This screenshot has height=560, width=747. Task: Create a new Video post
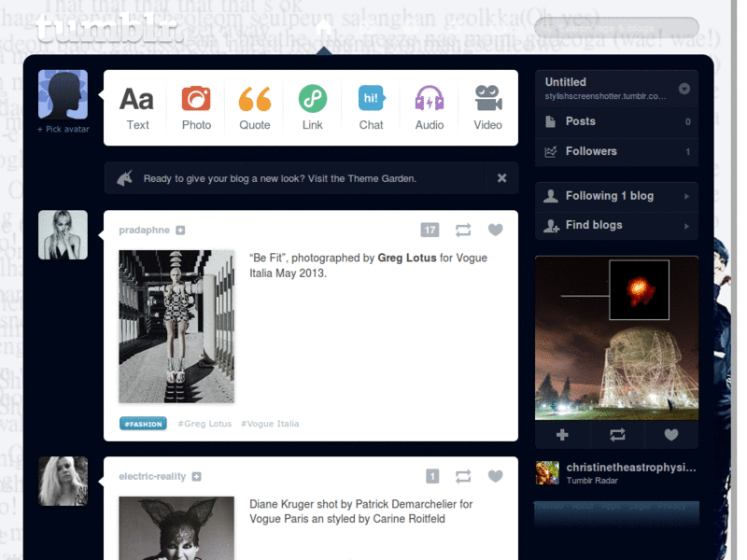[x=487, y=108]
